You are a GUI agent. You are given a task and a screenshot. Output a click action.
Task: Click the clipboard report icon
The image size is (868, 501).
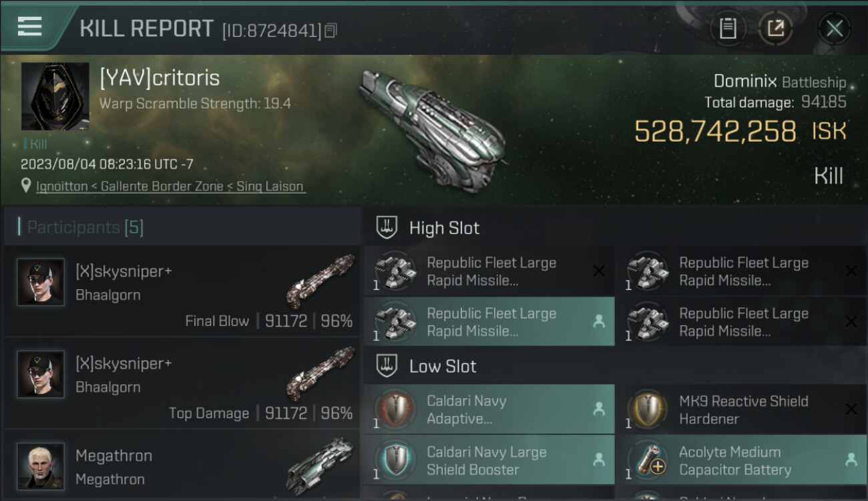(728, 28)
